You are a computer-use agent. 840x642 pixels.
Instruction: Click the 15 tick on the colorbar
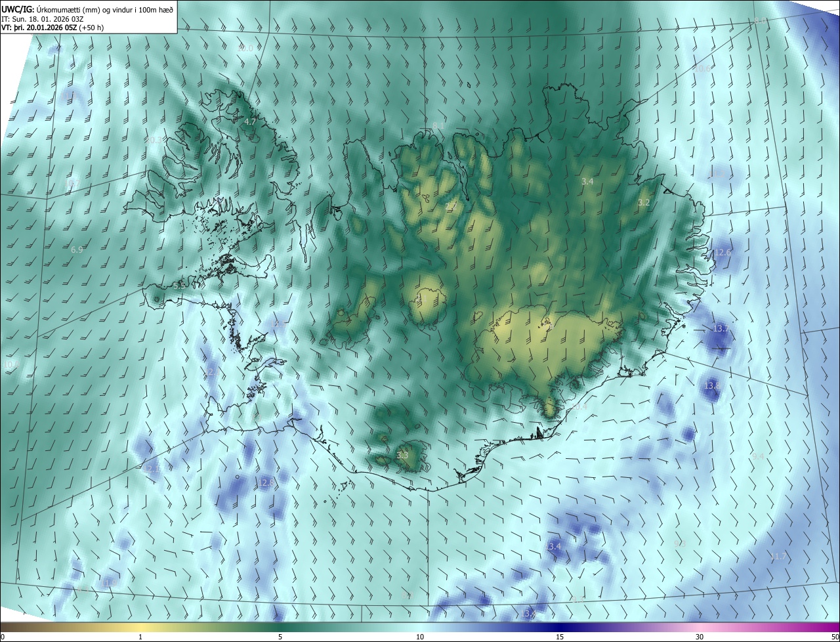coord(560,637)
